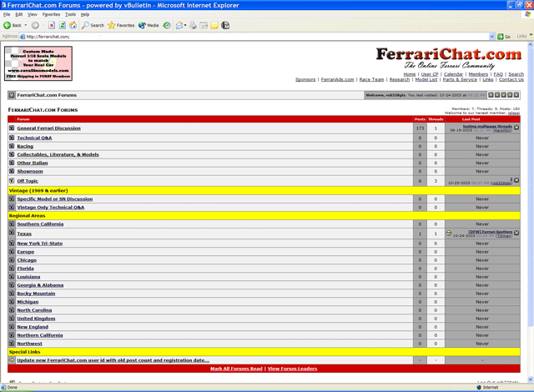This screenshot has width=534, height=392.
Task: Open the File menu
Action: tap(7, 14)
